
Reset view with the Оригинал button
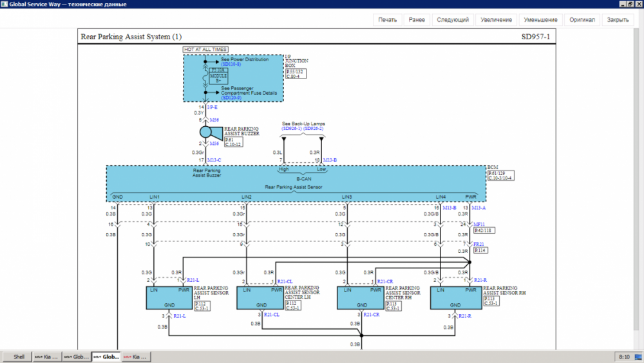point(582,20)
